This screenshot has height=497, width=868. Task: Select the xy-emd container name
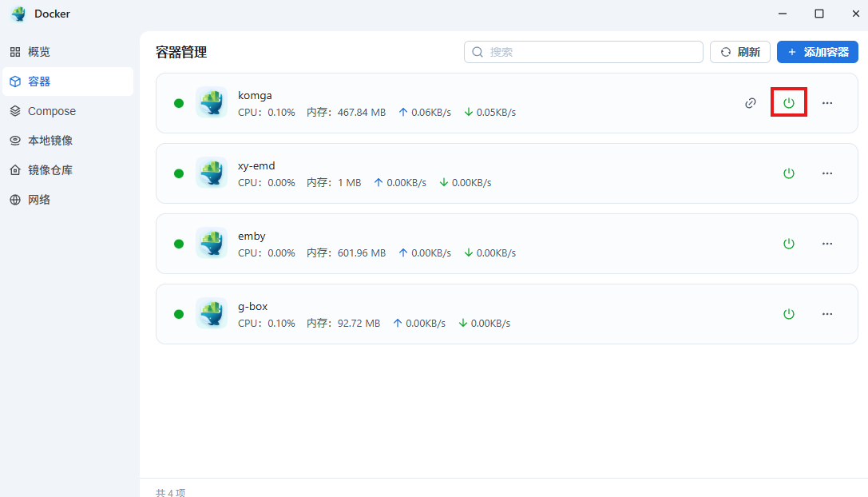(256, 165)
